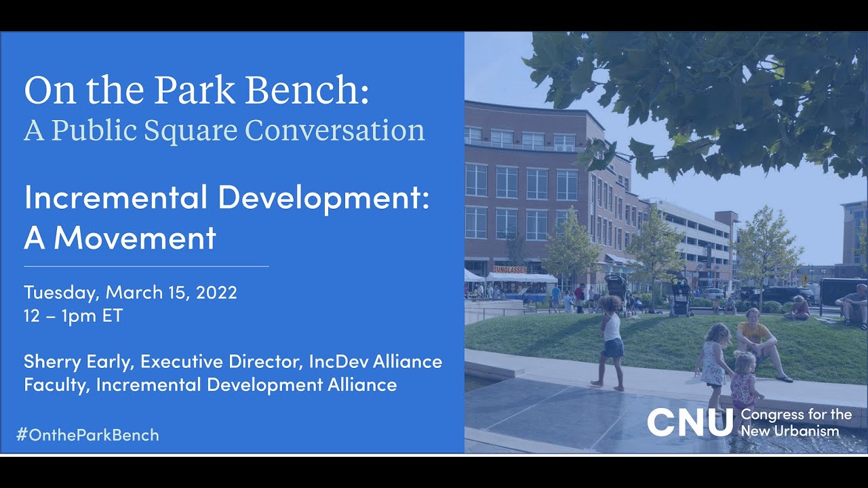Click the 'A Movement' heading line
The image size is (868, 488).
coord(120,238)
